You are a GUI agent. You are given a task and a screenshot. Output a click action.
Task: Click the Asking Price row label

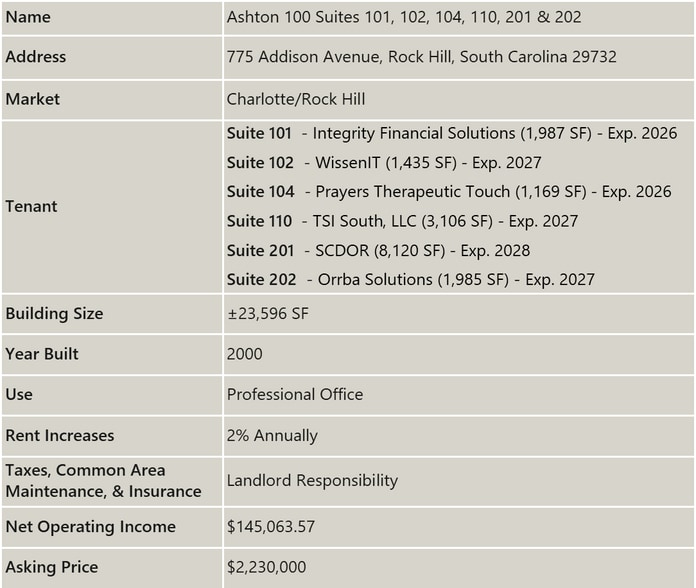[52, 567]
